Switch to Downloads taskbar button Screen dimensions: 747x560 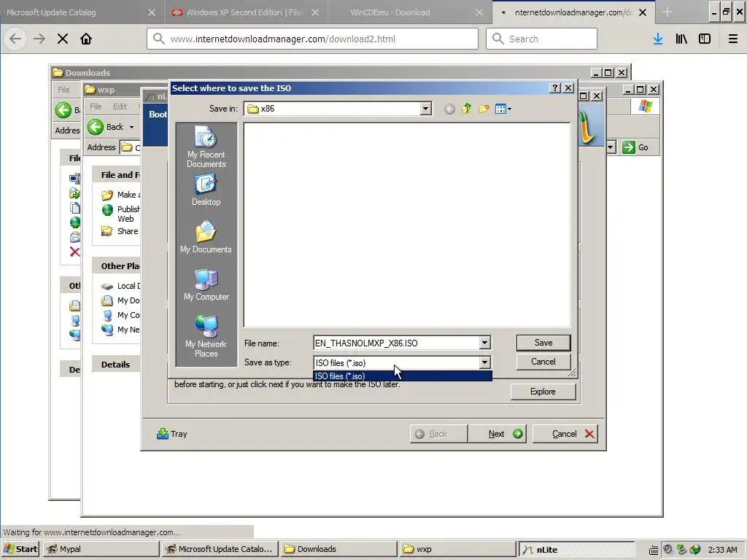[338, 549]
